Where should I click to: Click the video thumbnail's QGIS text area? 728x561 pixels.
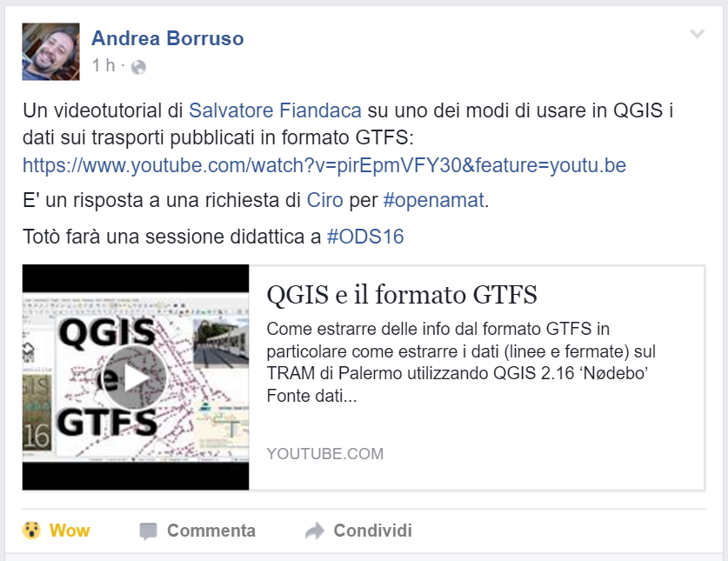107,332
